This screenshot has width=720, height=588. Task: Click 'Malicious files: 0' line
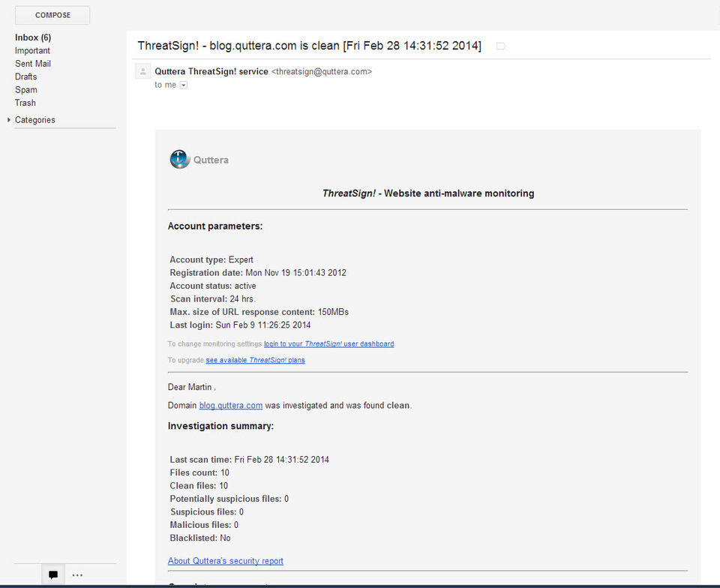204,525
